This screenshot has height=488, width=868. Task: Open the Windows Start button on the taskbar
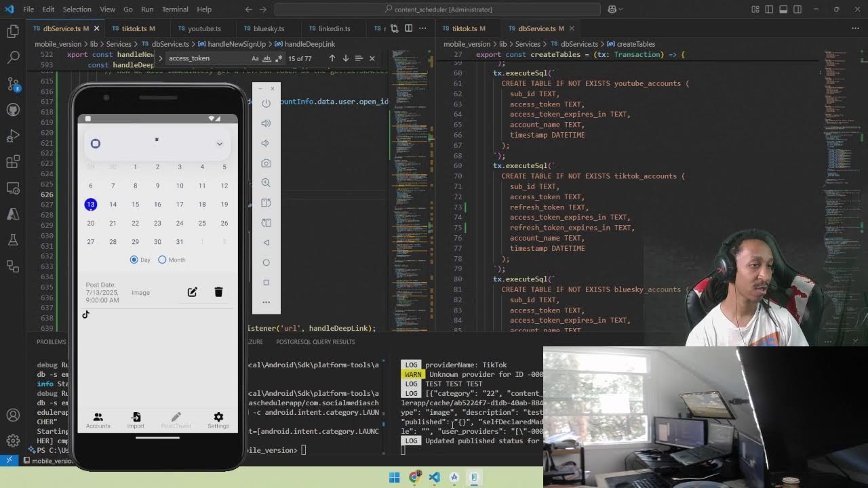(x=394, y=477)
